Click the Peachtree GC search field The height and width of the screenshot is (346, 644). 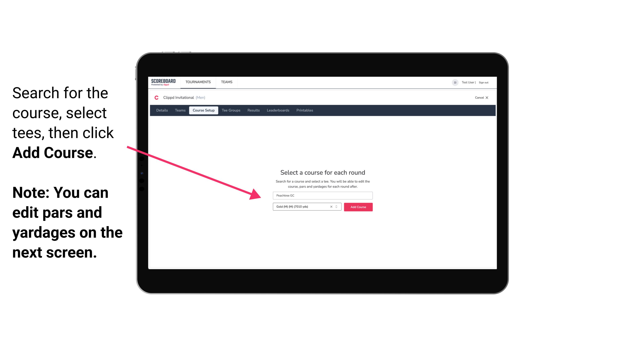pos(322,196)
